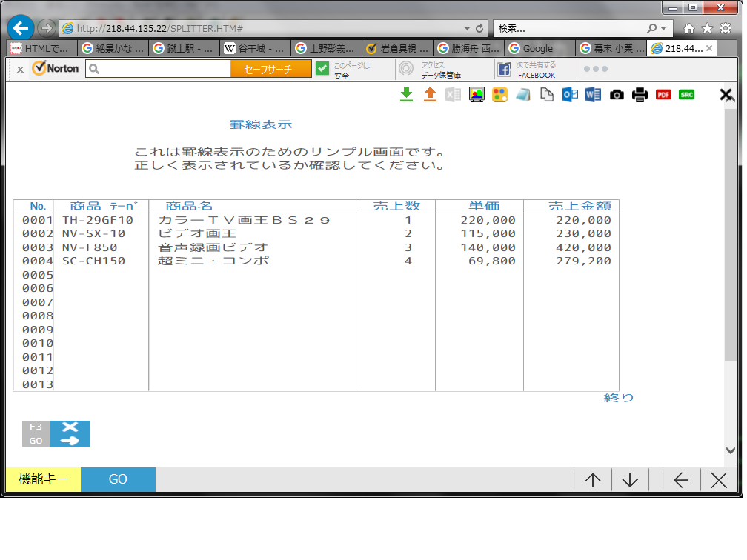Click the copy pages icon
Screen dimensions: 747x560
pyautogui.click(x=547, y=95)
